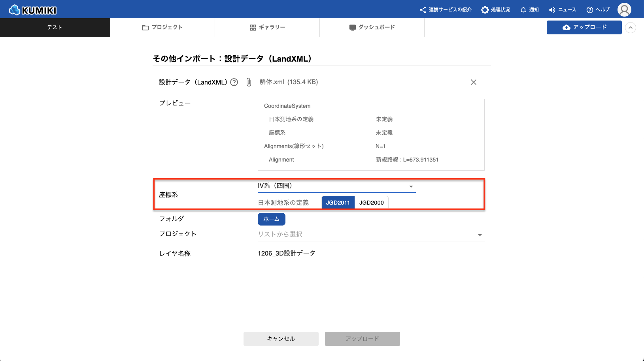Viewport: 644px width, 361px height.
Task: Show help tooltip for 設計データ (LandXML)
Action: tap(234, 82)
